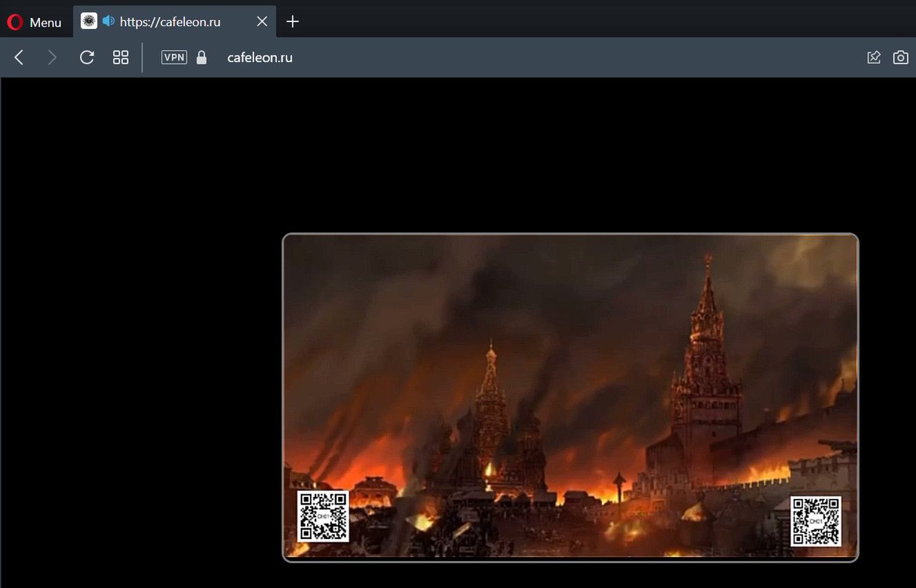
Task: Open a new browser tab with the plus
Action: point(292,21)
